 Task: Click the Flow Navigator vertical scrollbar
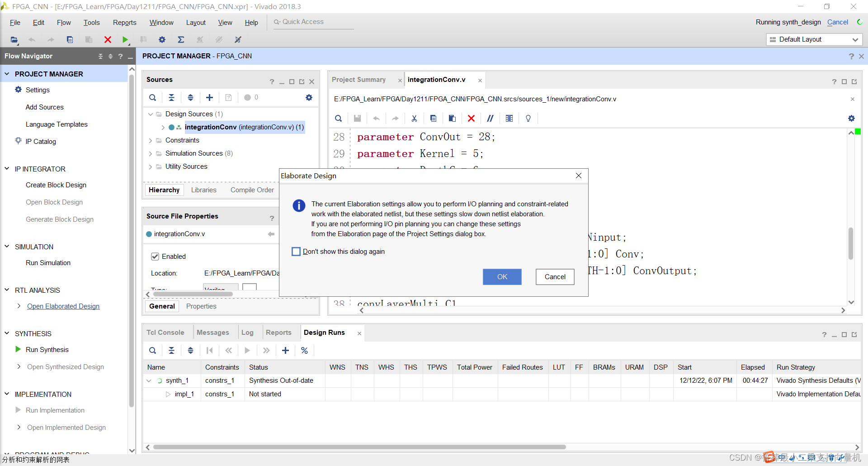(x=132, y=240)
